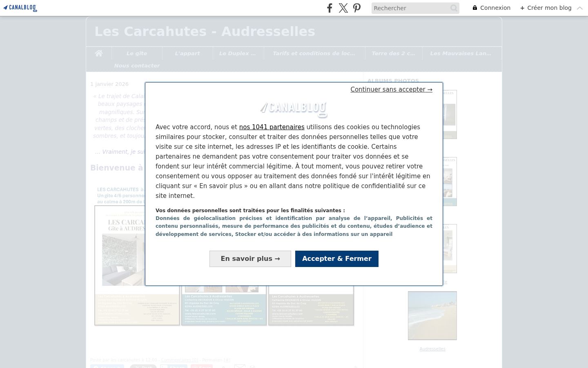Go to the blog home icon
The height and width of the screenshot is (368, 588).
98,53
